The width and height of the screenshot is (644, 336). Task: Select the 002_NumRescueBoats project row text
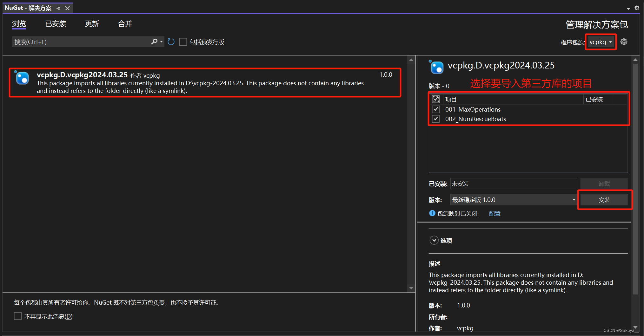475,119
